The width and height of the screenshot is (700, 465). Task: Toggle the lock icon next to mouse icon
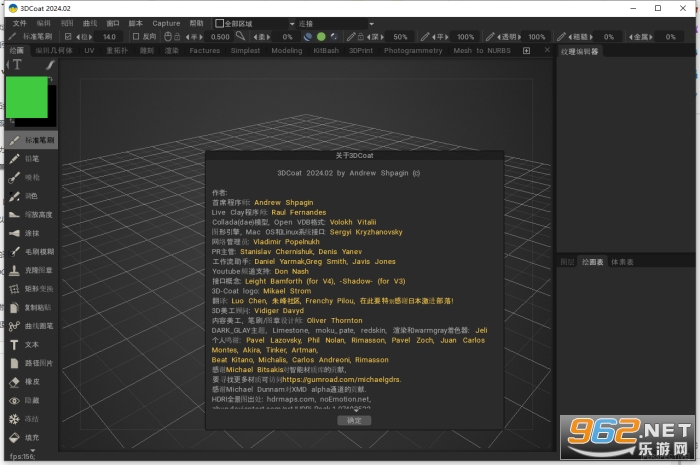[177, 37]
